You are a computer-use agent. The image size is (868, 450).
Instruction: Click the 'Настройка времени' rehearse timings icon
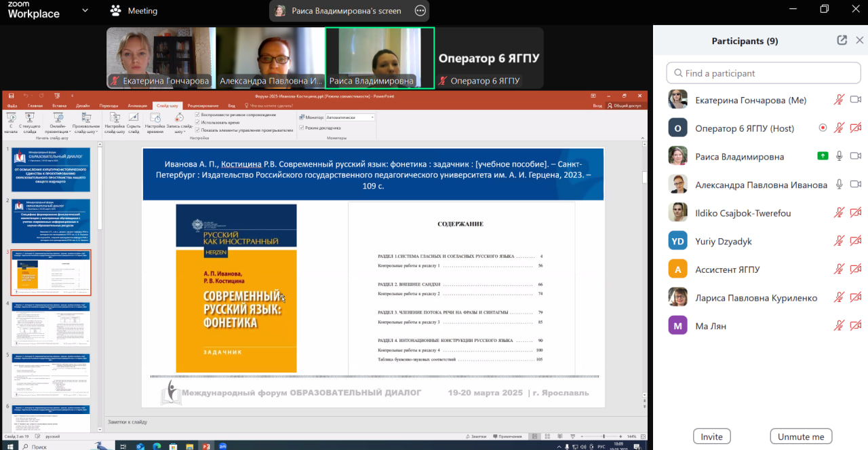pyautogui.click(x=155, y=119)
